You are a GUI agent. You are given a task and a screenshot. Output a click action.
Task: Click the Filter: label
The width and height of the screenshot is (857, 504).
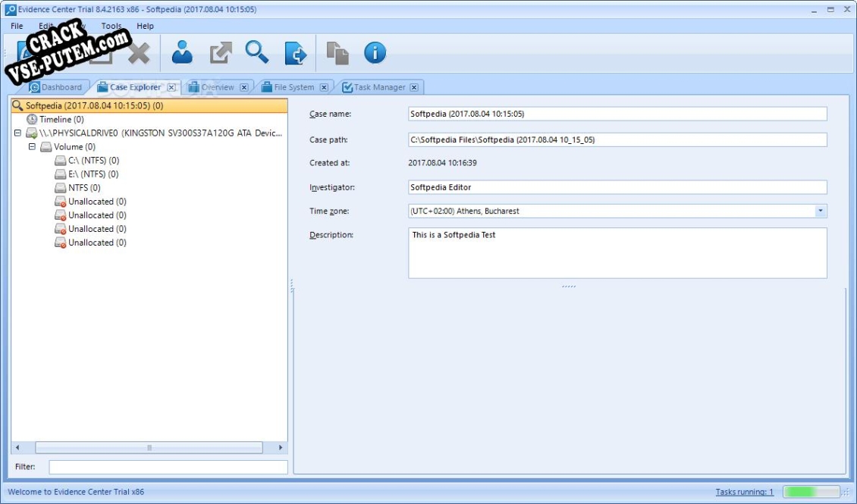pos(25,467)
